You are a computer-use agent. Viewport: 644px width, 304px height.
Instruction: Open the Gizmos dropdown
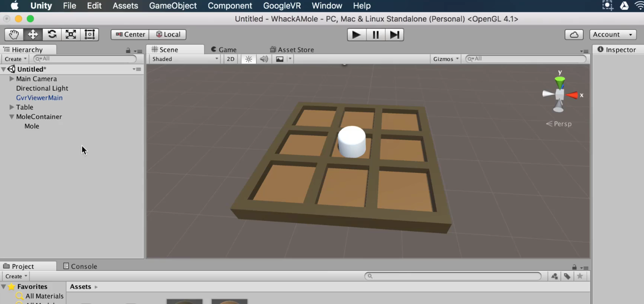[444, 59]
